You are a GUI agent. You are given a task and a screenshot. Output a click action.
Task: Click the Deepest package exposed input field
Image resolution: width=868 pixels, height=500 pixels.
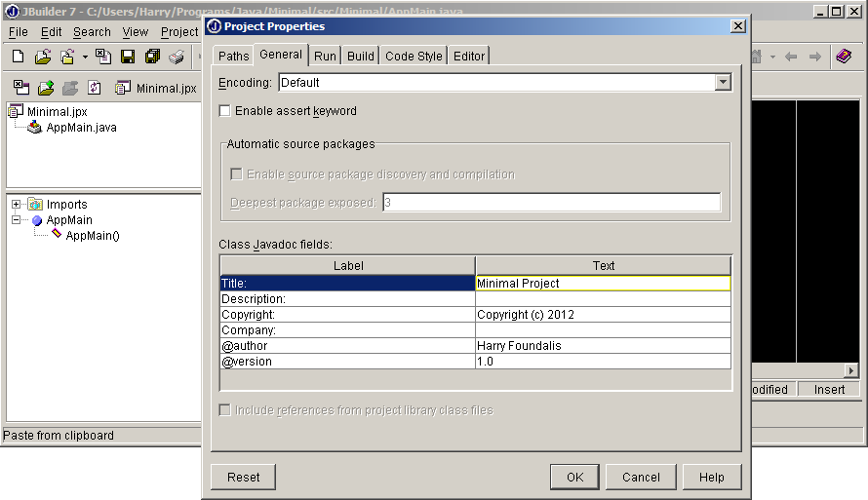tap(551, 203)
